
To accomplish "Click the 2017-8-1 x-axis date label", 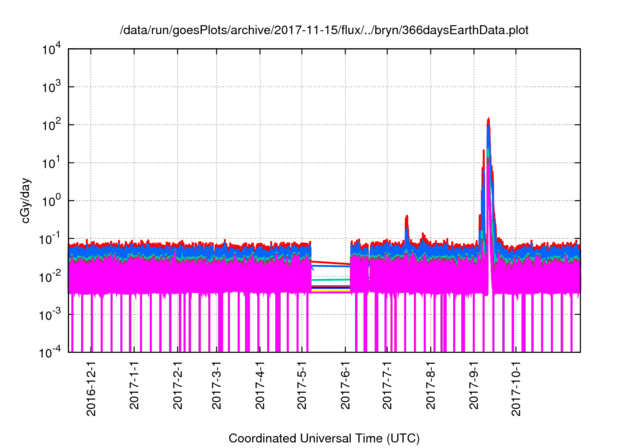I will (x=431, y=385).
